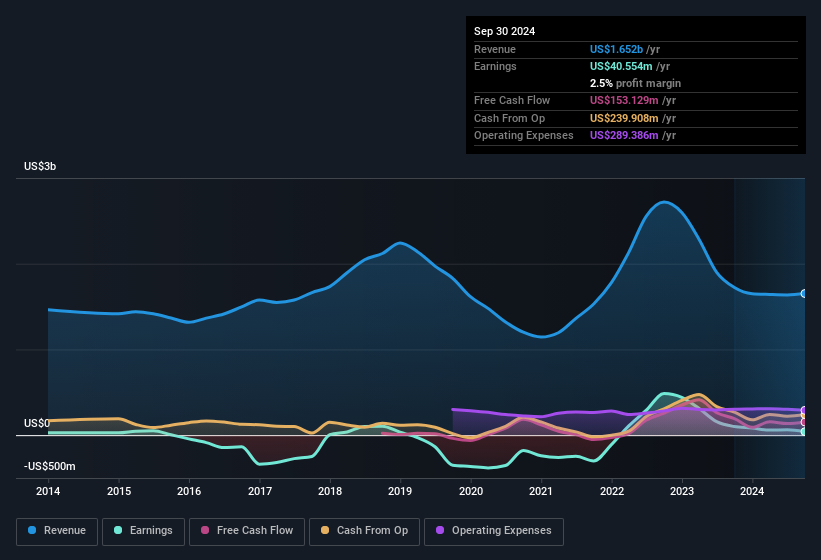Click the revenue peak near late 2022
This screenshot has width=821, height=560.
coord(664,202)
